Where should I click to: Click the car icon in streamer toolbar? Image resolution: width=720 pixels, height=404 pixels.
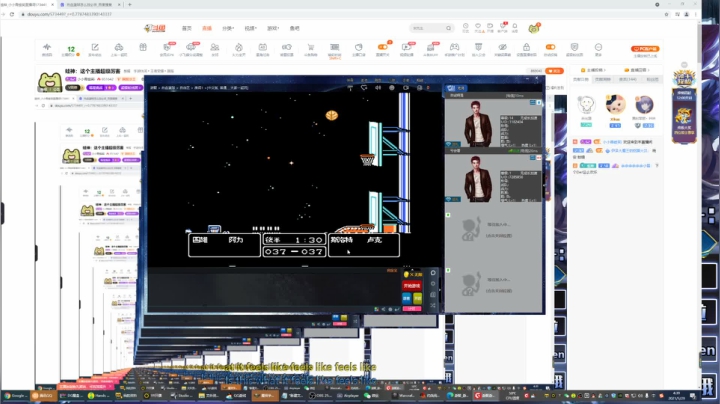[119, 47]
